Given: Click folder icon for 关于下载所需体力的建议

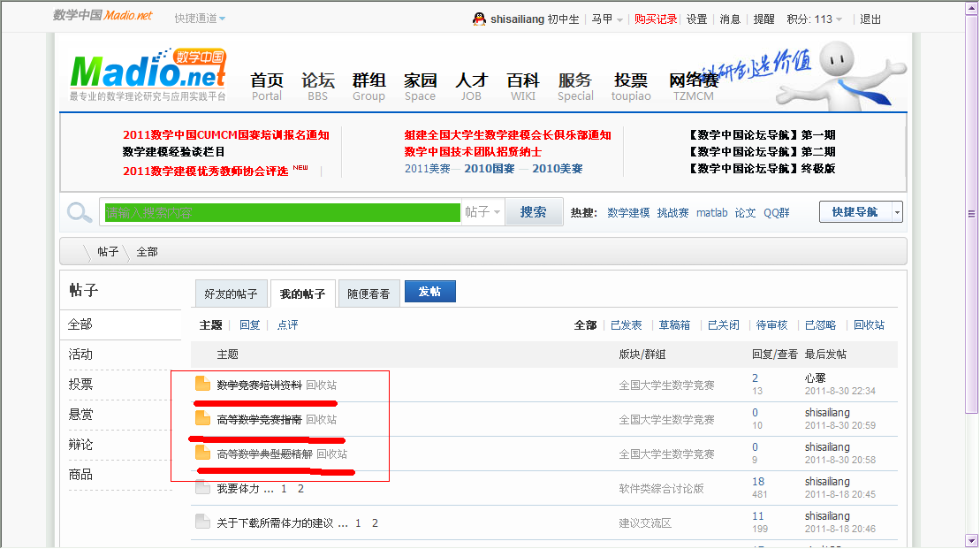Looking at the screenshot, I should coord(202,522).
